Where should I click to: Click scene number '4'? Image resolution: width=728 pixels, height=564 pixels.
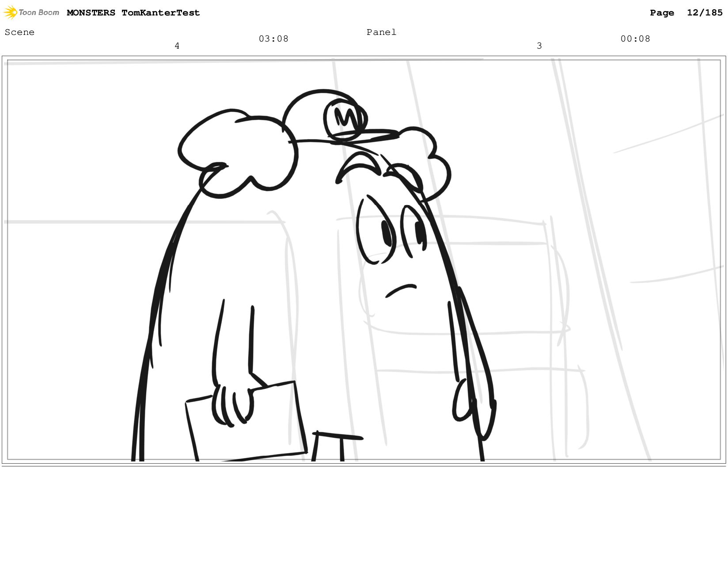(177, 46)
